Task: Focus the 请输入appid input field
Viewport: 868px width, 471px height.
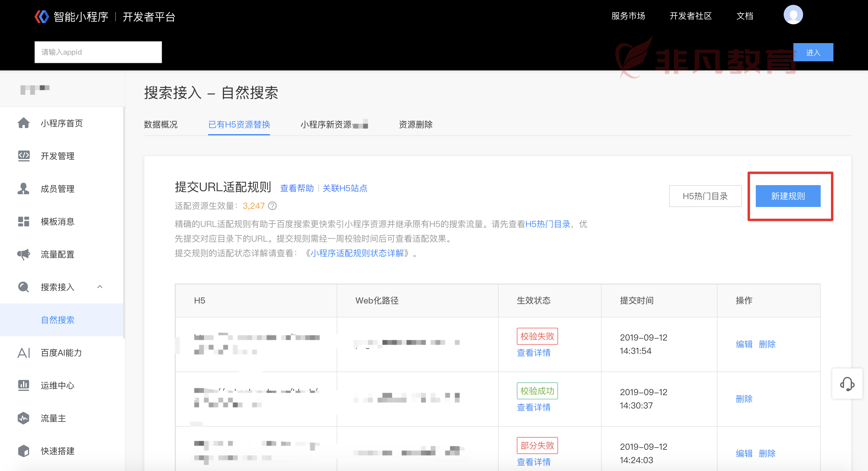Action: point(98,52)
